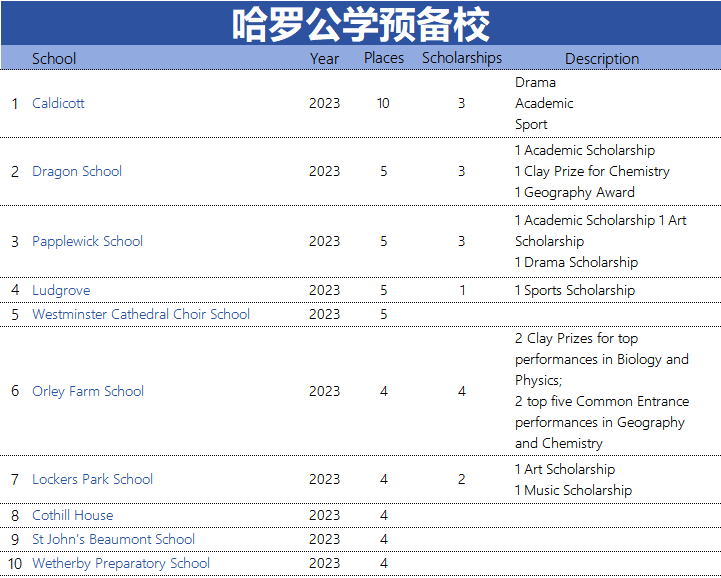Select Dragon School's places value 5
The height and width of the screenshot is (578, 721).
(x=384, y=172)
